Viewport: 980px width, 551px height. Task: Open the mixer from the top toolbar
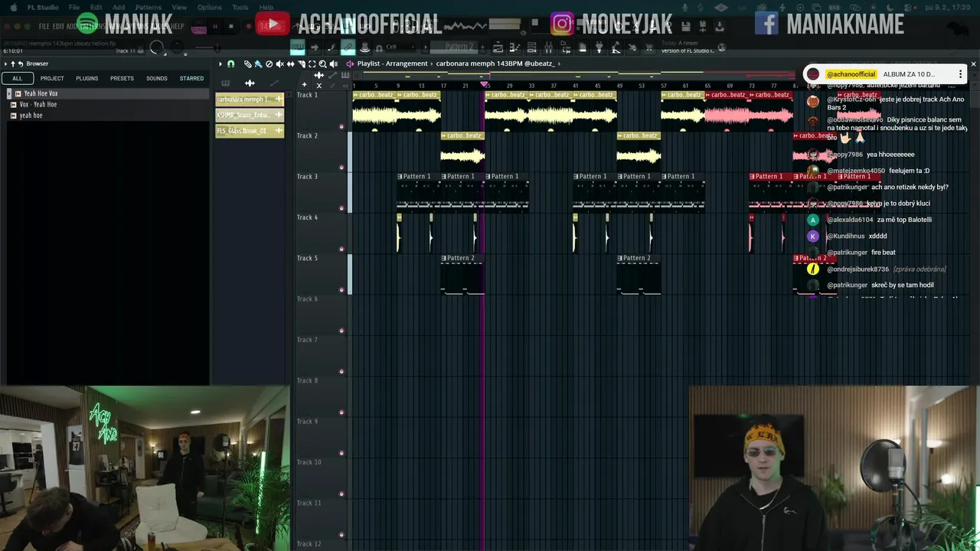click(x=548, y=47)
